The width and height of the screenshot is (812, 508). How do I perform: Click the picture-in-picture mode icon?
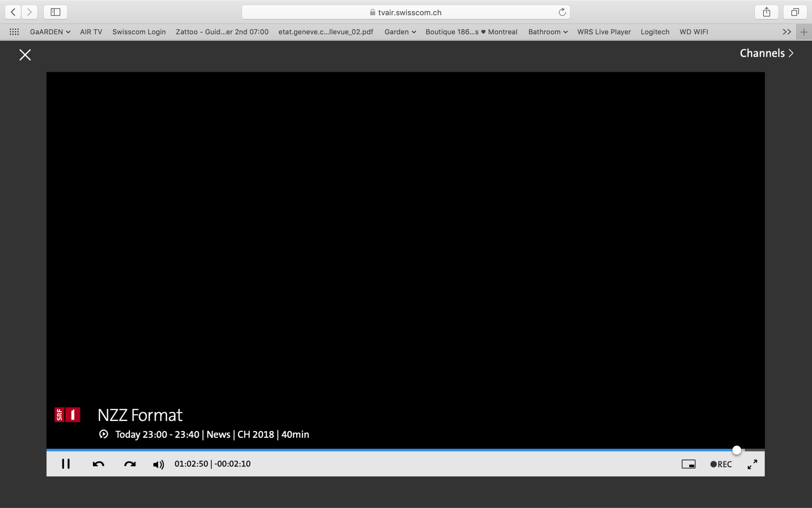pyautogui.click(x=689, y=464)
